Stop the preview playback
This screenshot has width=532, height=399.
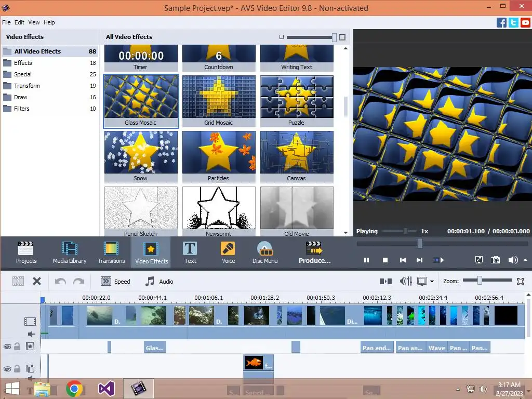point(385,260)
